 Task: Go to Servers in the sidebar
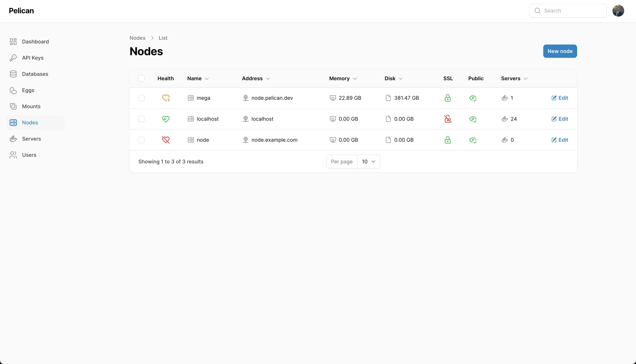coord(35,139)
